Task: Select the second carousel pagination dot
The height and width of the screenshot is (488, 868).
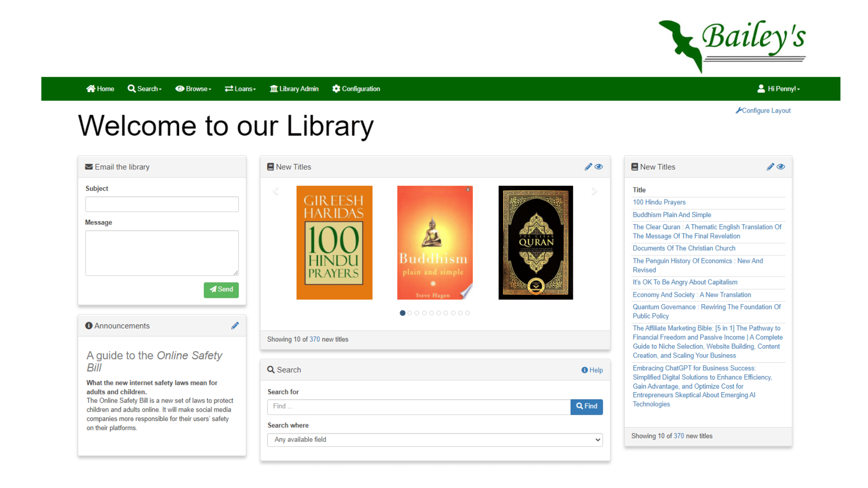Action: pos(410,313)
